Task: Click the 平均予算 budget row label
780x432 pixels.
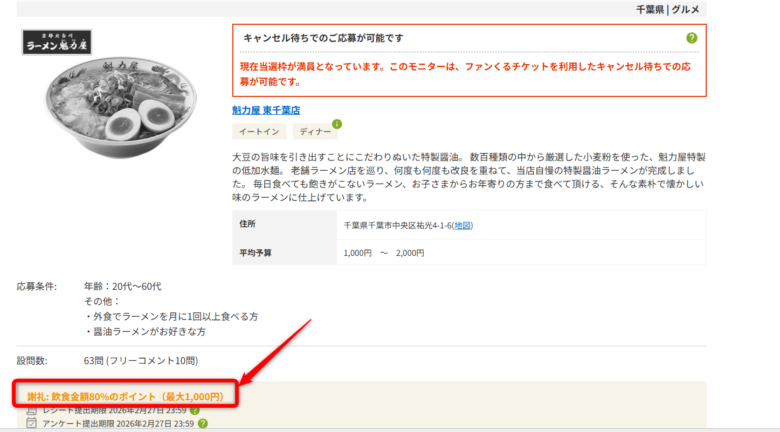Action: pyautogui.click(x=255, y=252)
